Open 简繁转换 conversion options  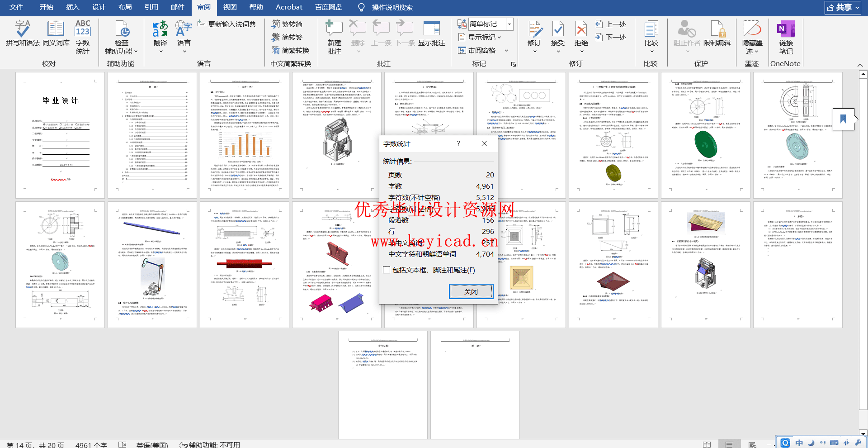coord(291,50)
